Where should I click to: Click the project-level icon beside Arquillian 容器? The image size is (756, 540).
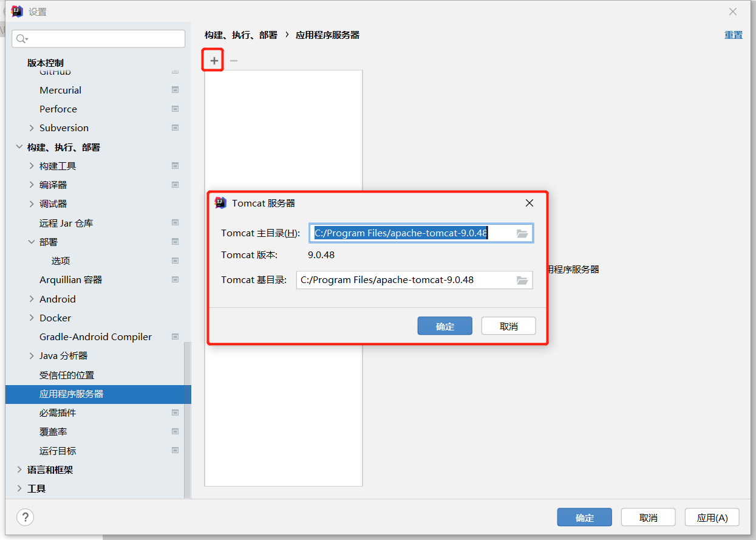[175, 279]
